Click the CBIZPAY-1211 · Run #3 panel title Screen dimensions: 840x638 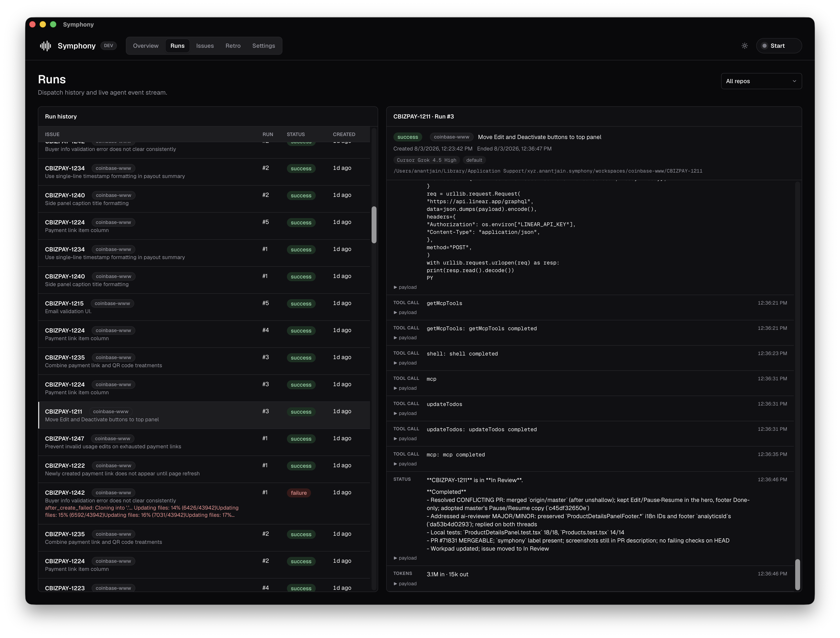pyautogui.click(x=423, y=116)
